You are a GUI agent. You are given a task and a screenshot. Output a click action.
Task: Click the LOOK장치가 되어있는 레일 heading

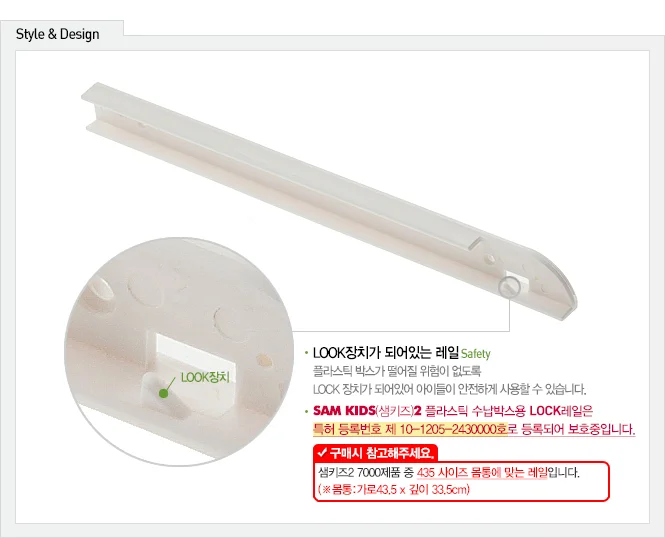pyautogui.click(x=386, y=353)
